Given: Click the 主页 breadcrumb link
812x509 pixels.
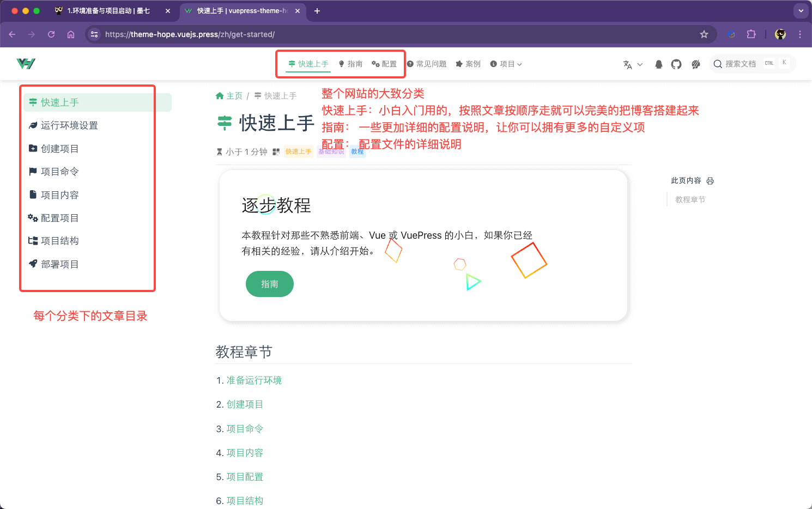Looking at the screenshot, I should pyautogui.click(x=229, y=96).
